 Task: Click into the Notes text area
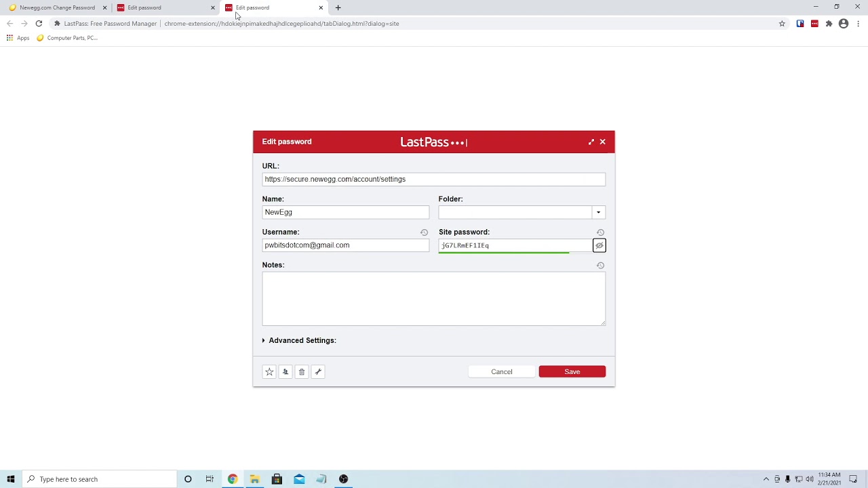(x=434, y=299)
